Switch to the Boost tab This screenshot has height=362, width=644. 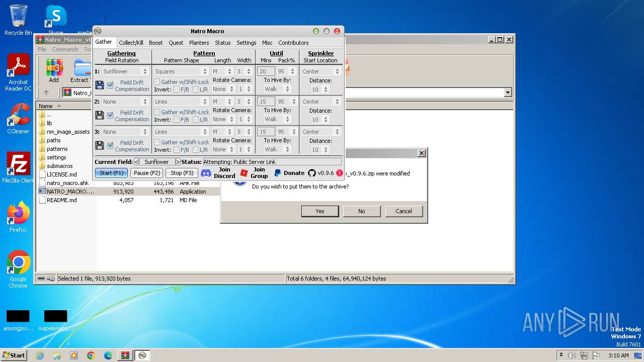[x=155, y=43]
